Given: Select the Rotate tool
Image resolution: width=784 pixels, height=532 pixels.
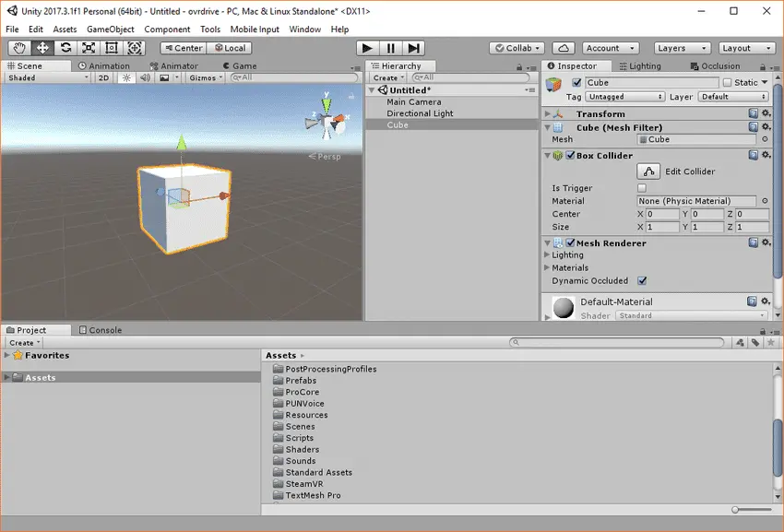Looking at the screenshot, I should [65, 47].
